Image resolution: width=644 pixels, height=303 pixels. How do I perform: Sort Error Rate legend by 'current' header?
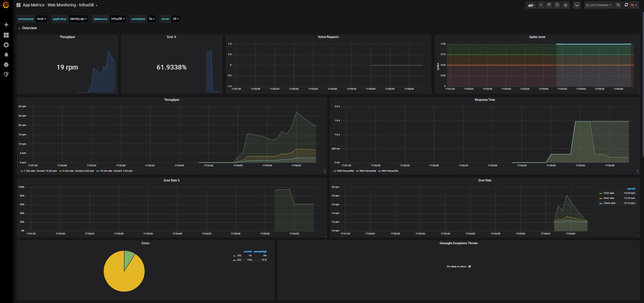point(631,189)
